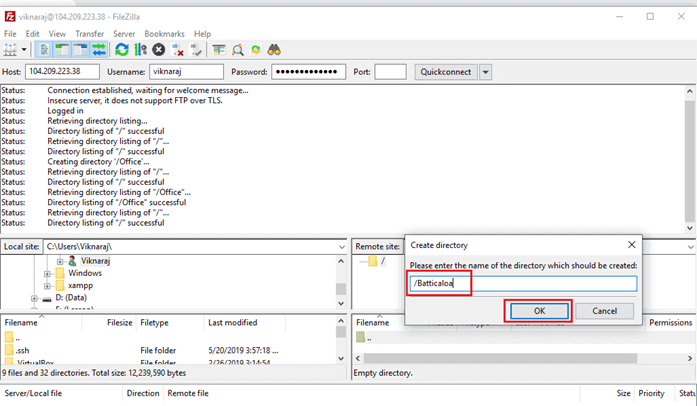This screenshot has height=406, width=697.
Task: Focus the Host input field
Action: 62,72
